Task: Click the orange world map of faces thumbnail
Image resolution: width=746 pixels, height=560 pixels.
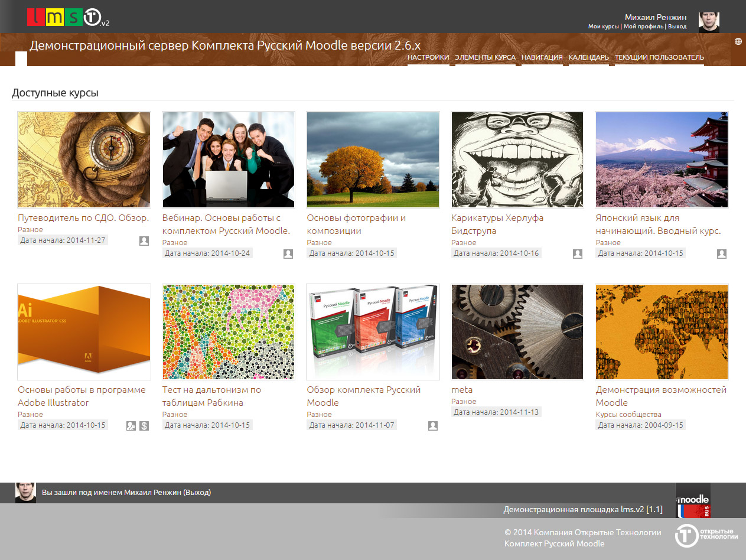Action: pyautogui.click(x=662, y=331)
